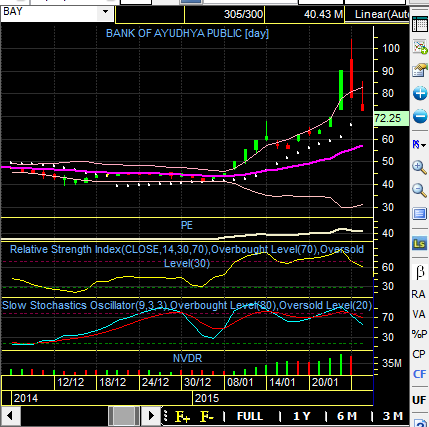The image size is (429, 427).
Task: Click the add chart icon with the green plus
Action: point(420,47)
